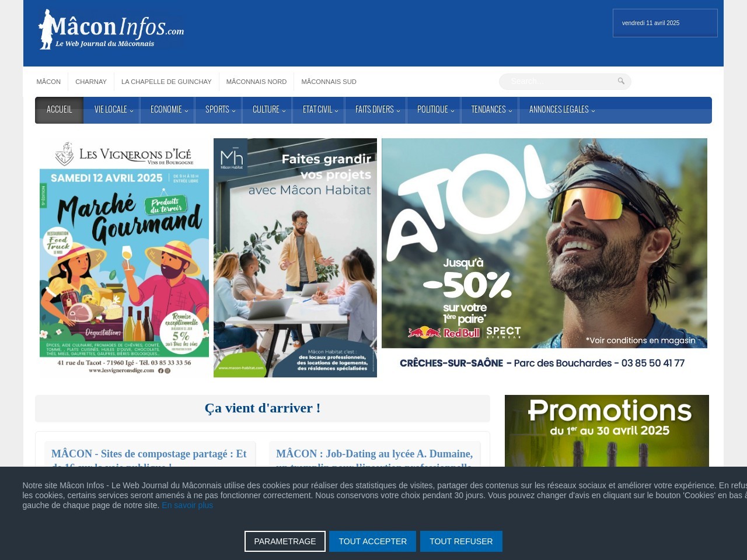Click the 'Ça vient d'arriver !' heading
The height and width of the screenshot is (560, 747).
tap(263, 408)
